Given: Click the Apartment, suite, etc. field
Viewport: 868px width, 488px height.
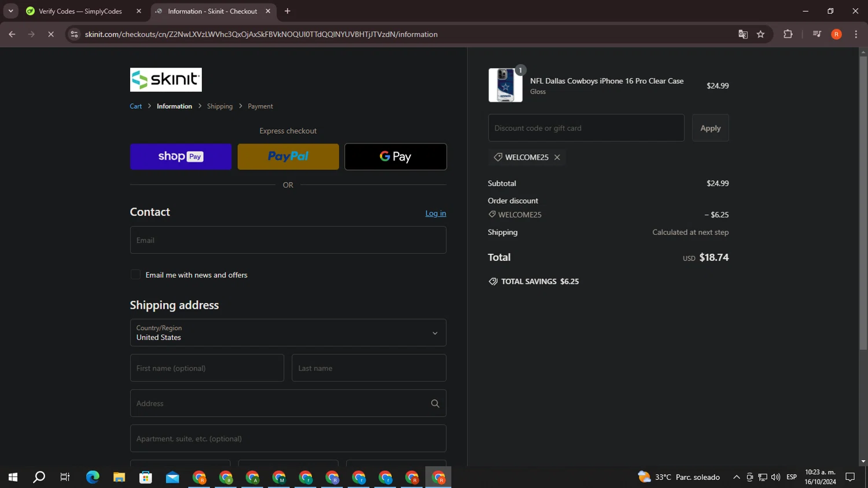Looking at the screenshot, I should 288,439.
